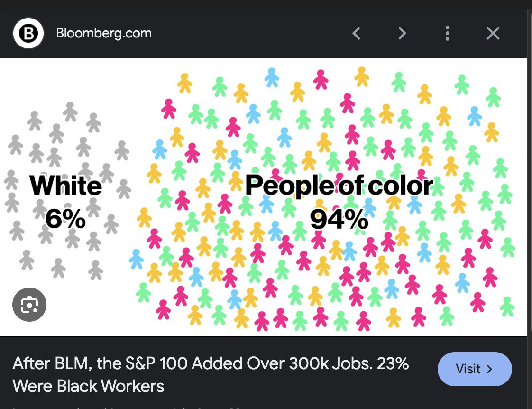Screen dimensions: 532x409
Task: Click the blue figure at top of infographic
Action: 272,77
